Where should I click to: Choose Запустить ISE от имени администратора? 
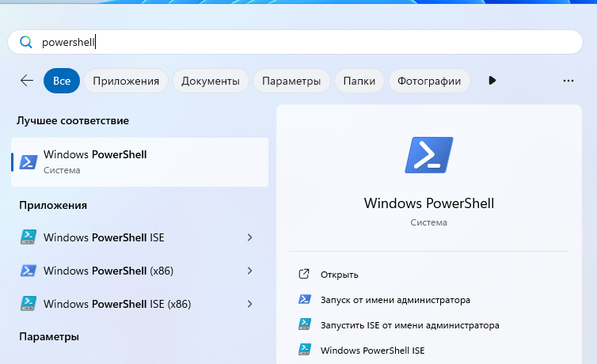pos(429,325)
